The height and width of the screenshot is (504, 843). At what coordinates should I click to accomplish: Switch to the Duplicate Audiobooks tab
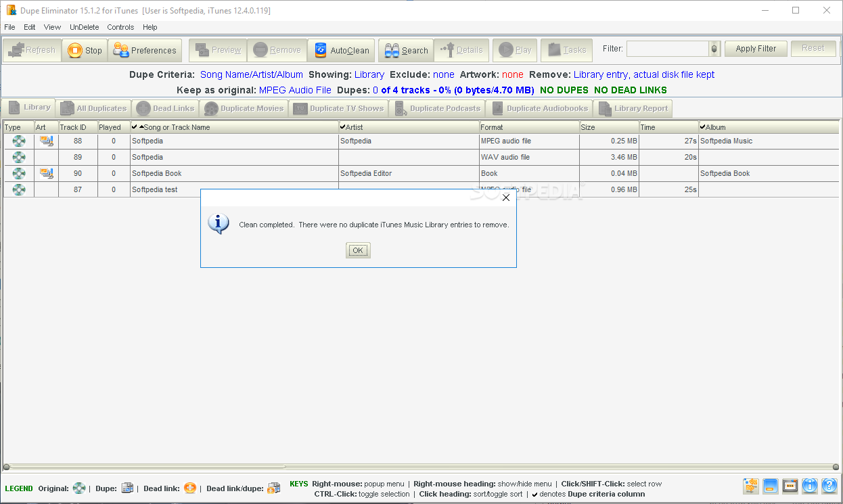point(539,108)
